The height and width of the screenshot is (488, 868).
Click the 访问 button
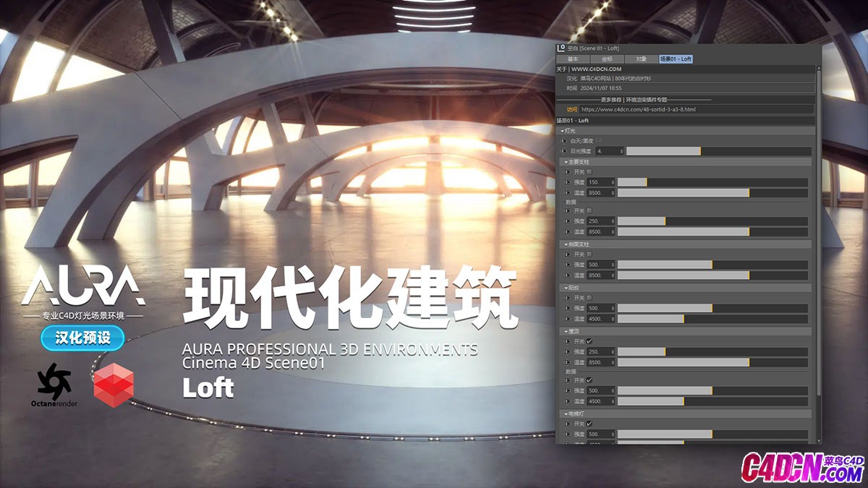coord(571,109)
